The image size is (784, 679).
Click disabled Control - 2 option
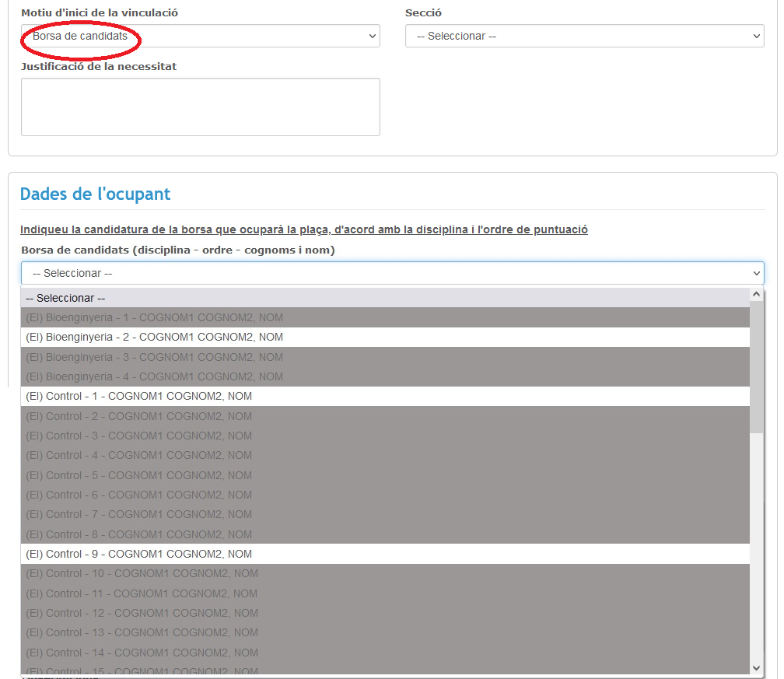click(x=384, y=416)
